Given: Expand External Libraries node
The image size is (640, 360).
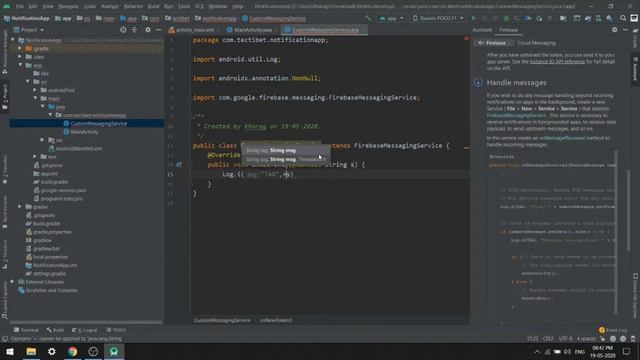Looking at the screenshot, I should coord(13,282).
